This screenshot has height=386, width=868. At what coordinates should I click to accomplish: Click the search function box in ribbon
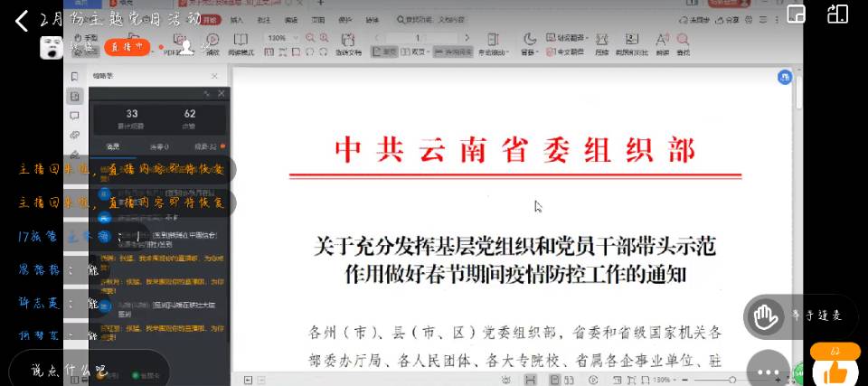click(430, 20)
